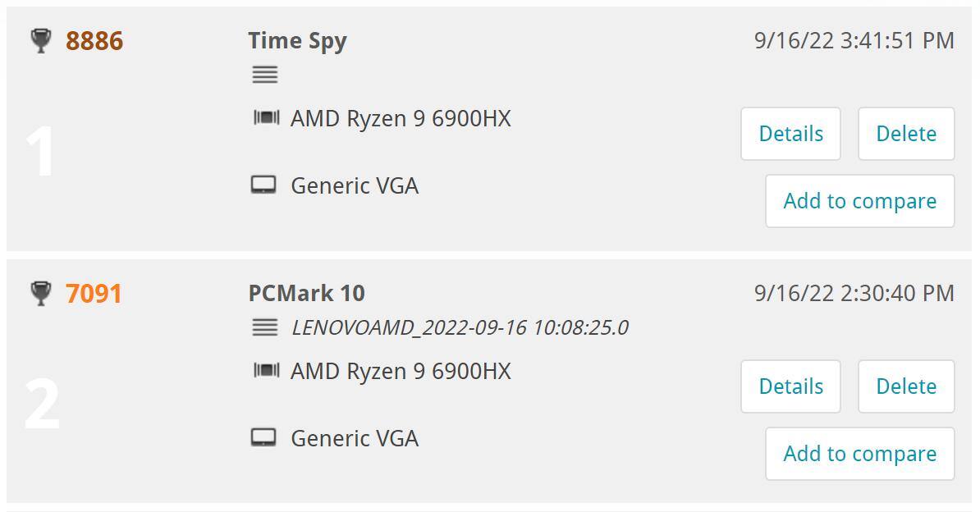Image resolution: width=980 pixels, height=512 pixels.
Task: Click the processor icon in the PCMark 10 result
Action: tap(266, 371)
